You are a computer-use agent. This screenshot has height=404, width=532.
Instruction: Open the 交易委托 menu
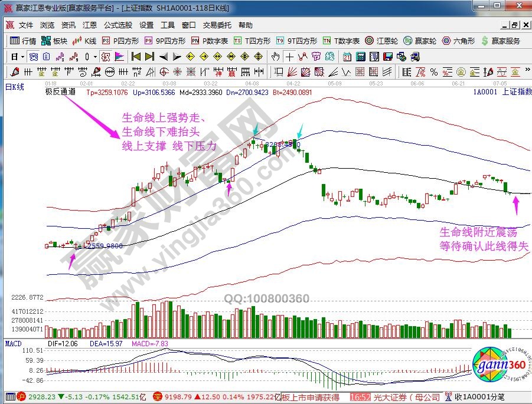click(214, 25)
